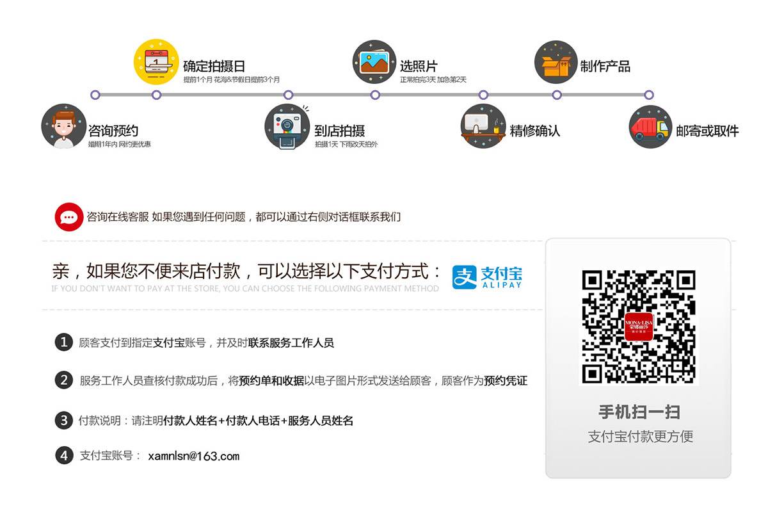768x532 pixels.
Task: Click the picture icon for 选照片
Action: (x=374, y=62)
